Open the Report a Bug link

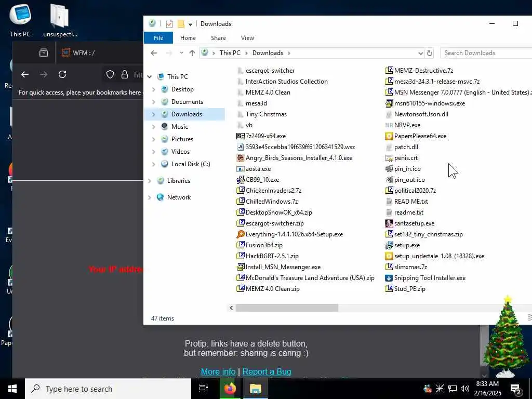click(x=267, y=372)
